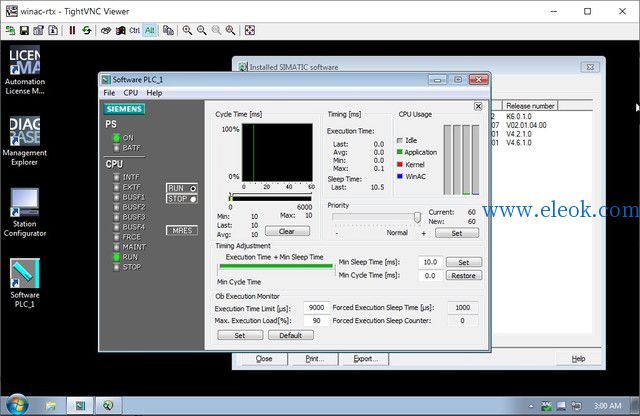The height and width of the screenshot is (416, 640).
Task: Click Min Sleep Time input field
Action: pos(430,262)
